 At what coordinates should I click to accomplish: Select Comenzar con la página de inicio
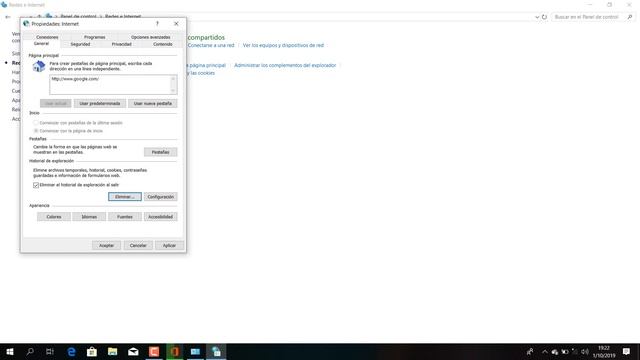68,131
